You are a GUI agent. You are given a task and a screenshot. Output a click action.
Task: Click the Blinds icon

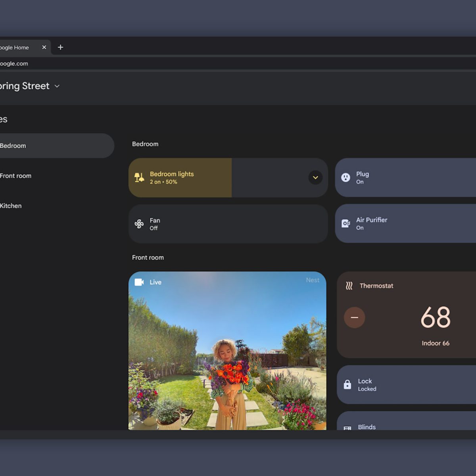tap(347, 428)
